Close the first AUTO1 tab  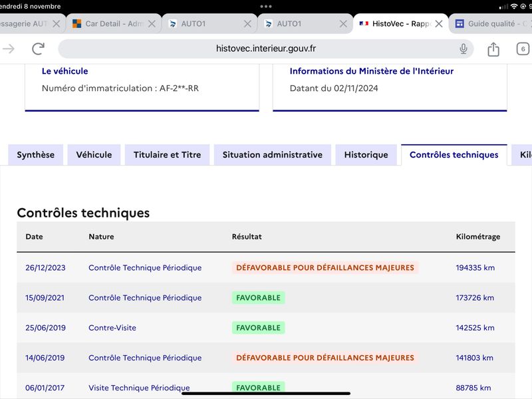click(x=247, y=24)
